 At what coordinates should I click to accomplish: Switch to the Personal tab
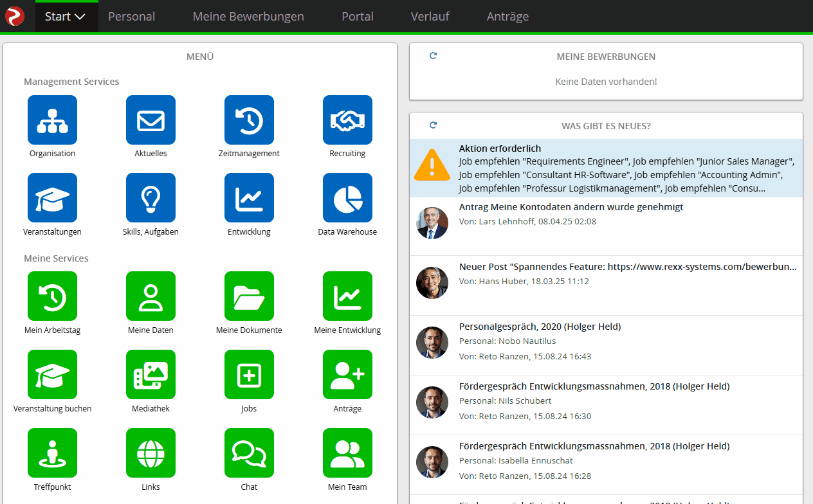[131, 17]
